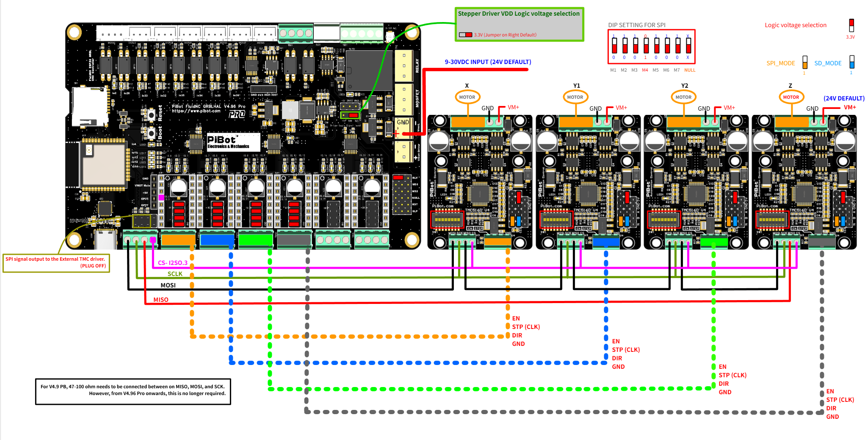Click the 'RELAY' label on the main board
Viewport: 868px width, 440px height.
pyautogui.click(x=417, y=65)
